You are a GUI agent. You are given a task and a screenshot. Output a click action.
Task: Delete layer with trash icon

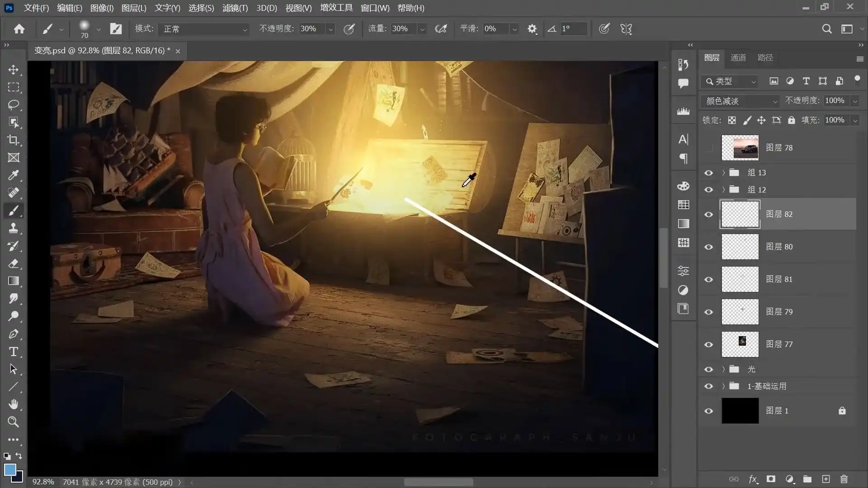pyautogui.click(x=844, y=479)
